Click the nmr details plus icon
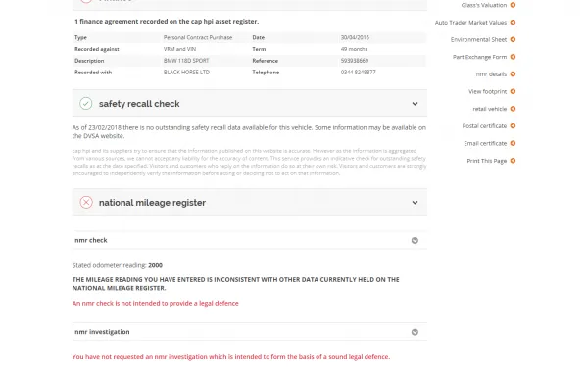 tap(514, 74)
